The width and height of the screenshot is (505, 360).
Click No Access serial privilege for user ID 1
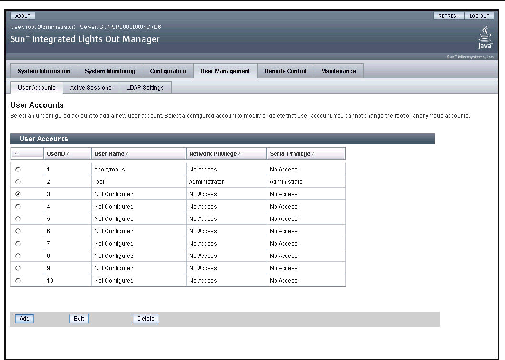coord(283,169)
